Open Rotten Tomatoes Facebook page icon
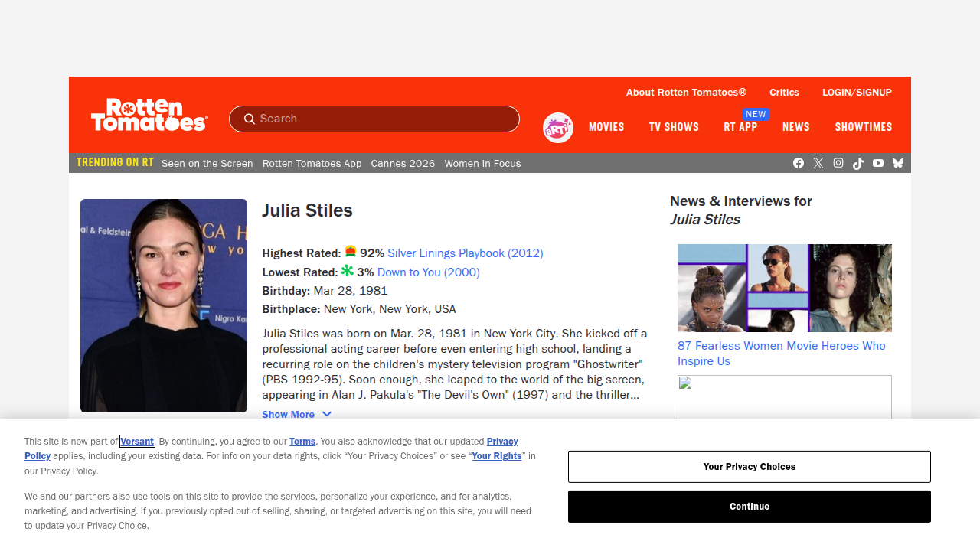 [799, 163]
